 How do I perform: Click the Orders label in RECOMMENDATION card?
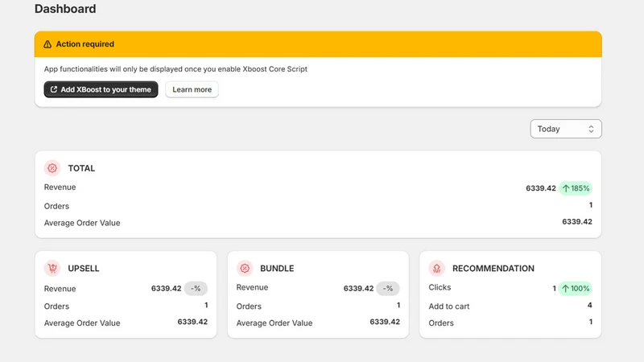441,323
